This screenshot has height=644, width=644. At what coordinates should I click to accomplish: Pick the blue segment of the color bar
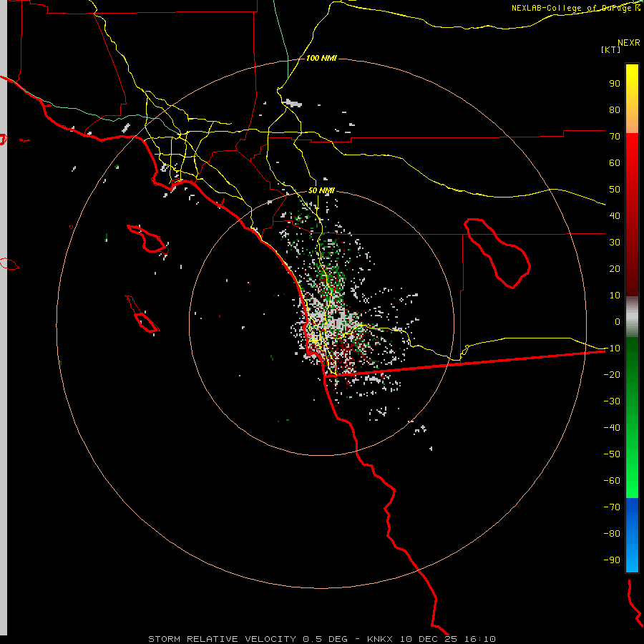coord(632,535)
